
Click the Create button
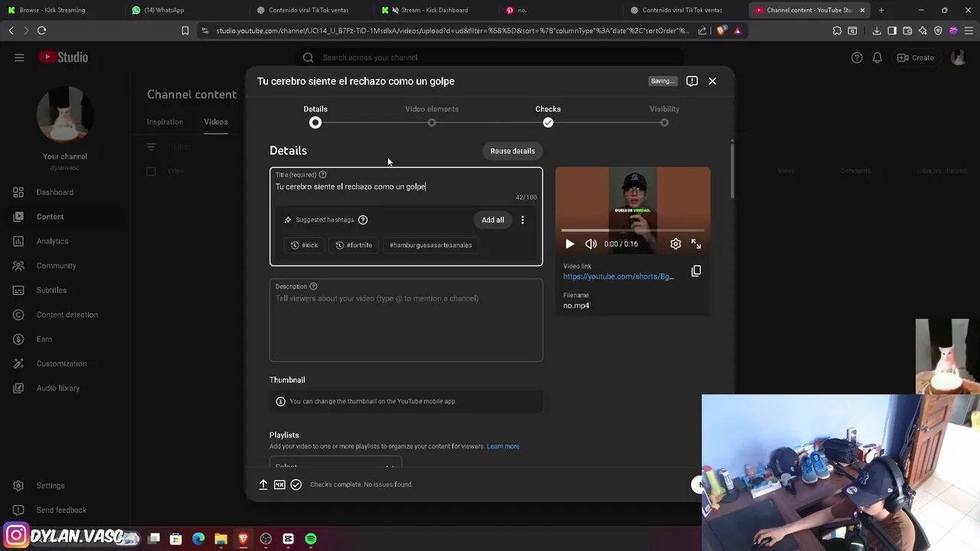coord(916,57)
